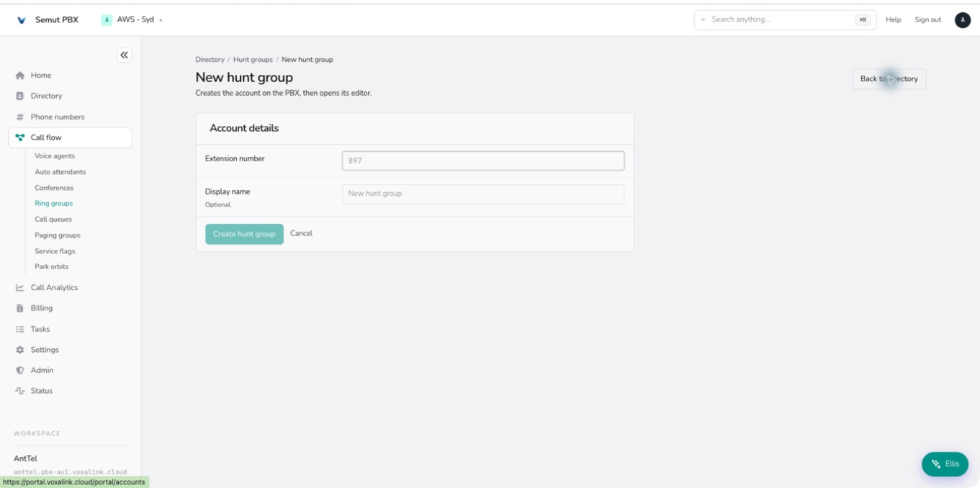The image size is (980, 488).
Task: Select Auto attendants in the sidebar
Action: (60, 172)
